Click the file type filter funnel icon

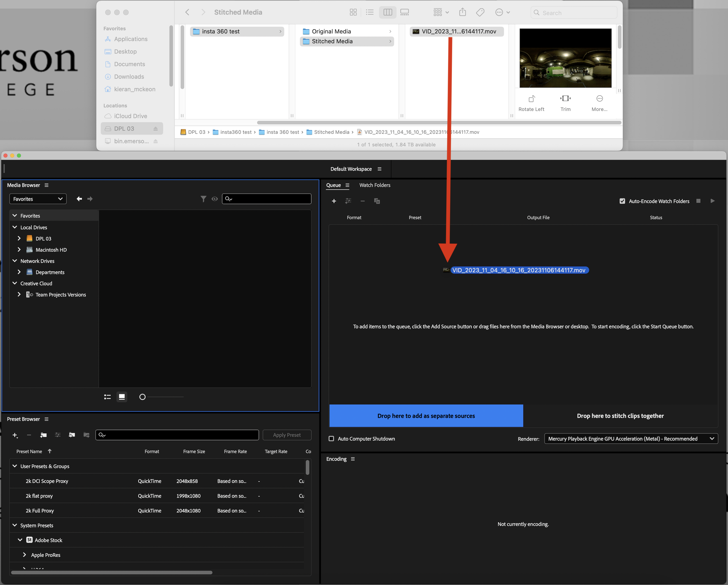(203, 199)
